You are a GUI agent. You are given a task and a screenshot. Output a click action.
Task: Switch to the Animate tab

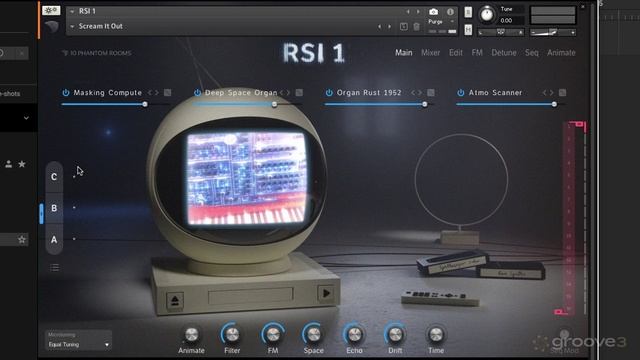[561, 53]
